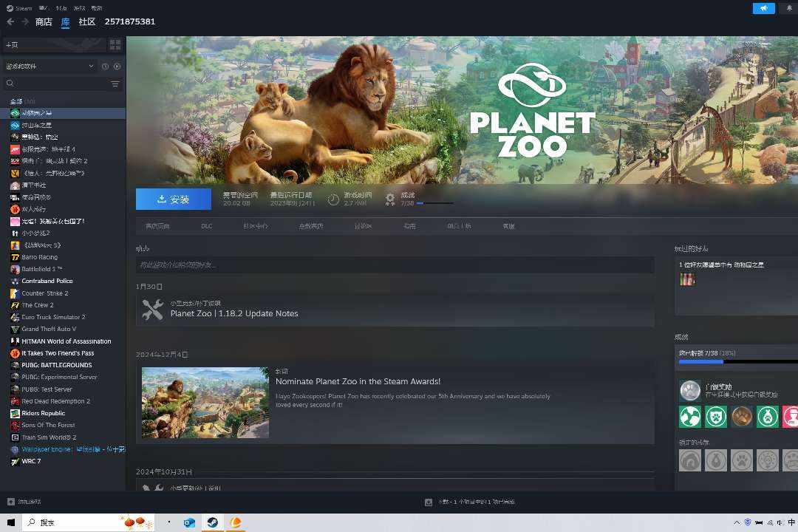This screenshot has height=532, width=798.
Task: Click the wishlisting friend's avatar
Action: click(x=687, y=279)
